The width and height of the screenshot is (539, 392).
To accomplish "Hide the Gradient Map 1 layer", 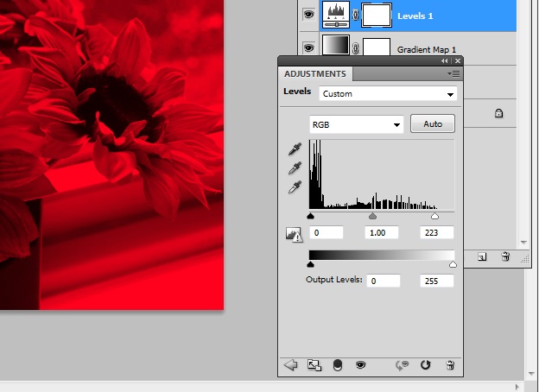I will [308, 47].
